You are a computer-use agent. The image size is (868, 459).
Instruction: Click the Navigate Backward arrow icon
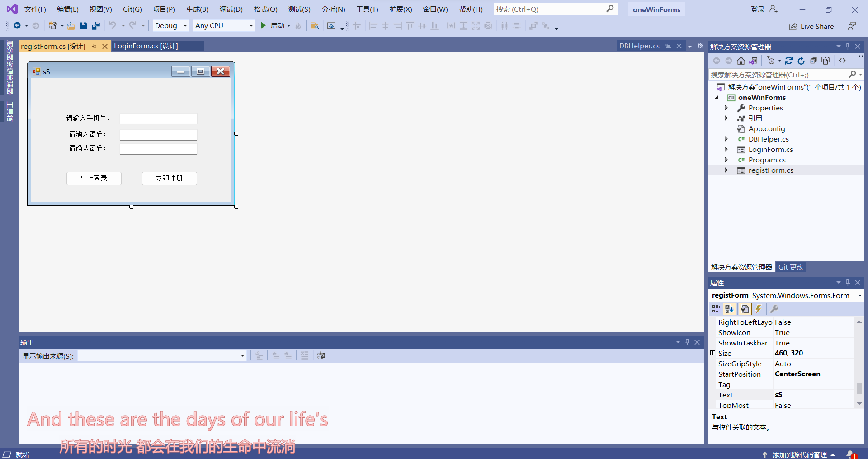(17, 26)
